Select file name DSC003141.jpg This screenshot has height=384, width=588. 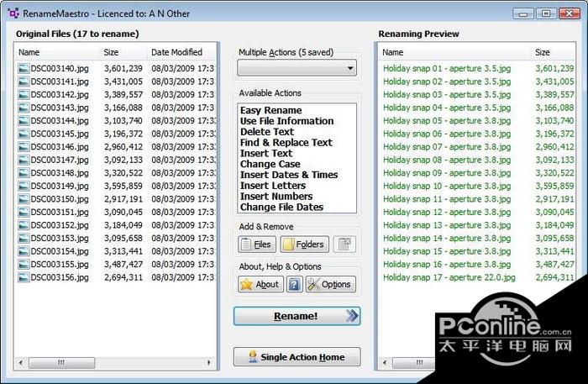click(x=60, y=82)
